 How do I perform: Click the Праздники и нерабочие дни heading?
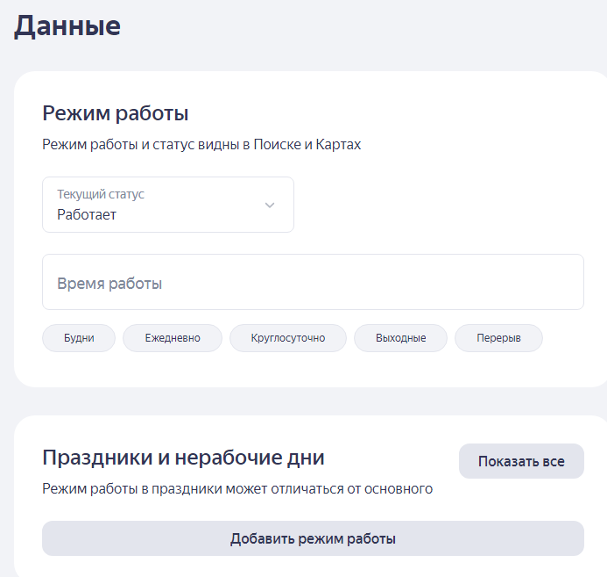(183, 458)
